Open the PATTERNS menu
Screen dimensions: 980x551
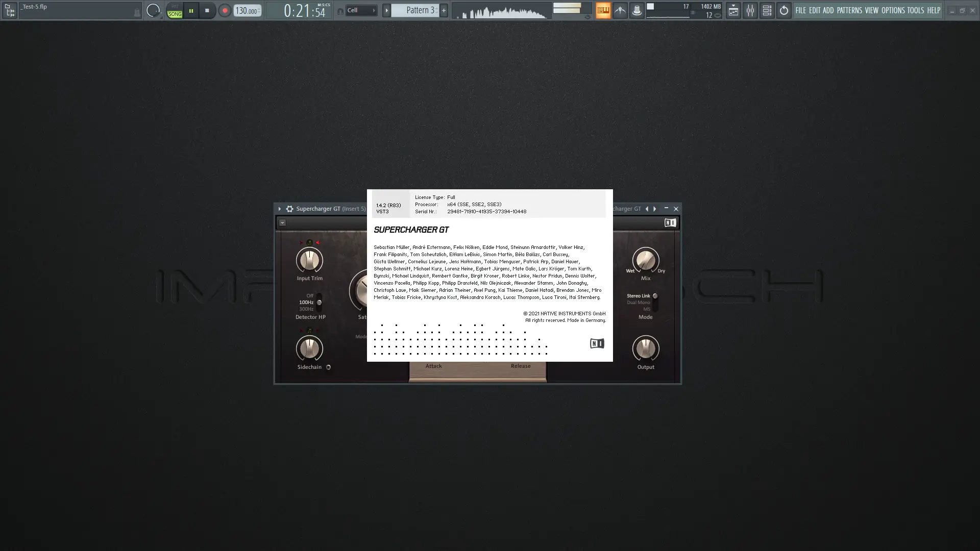tap(849, 10)
